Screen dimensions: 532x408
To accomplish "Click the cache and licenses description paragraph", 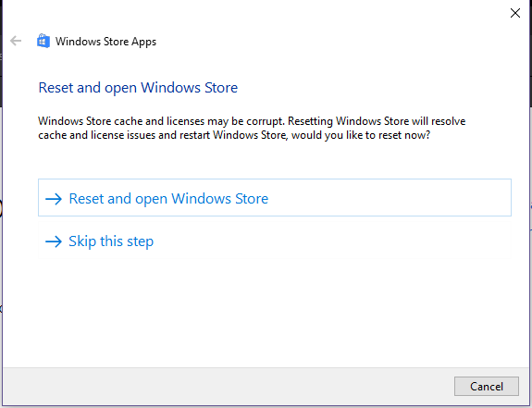I will click(x=252, y=128).
